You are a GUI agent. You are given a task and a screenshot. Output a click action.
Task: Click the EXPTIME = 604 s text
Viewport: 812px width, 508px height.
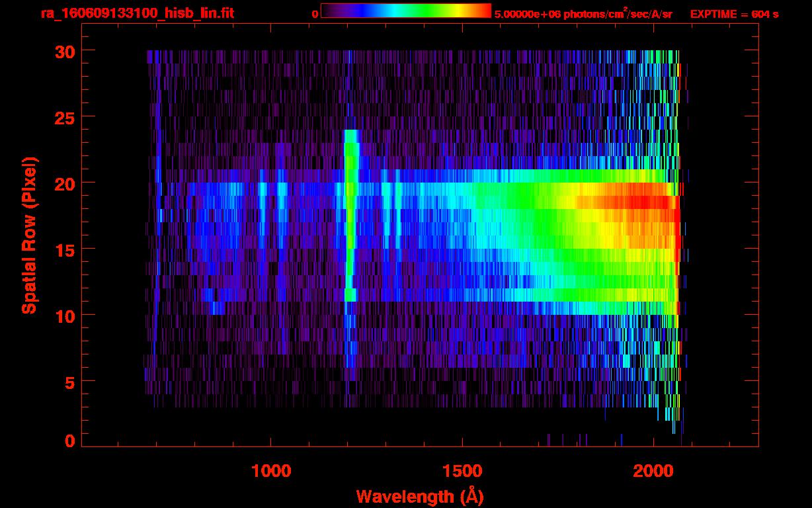point(734,14)
